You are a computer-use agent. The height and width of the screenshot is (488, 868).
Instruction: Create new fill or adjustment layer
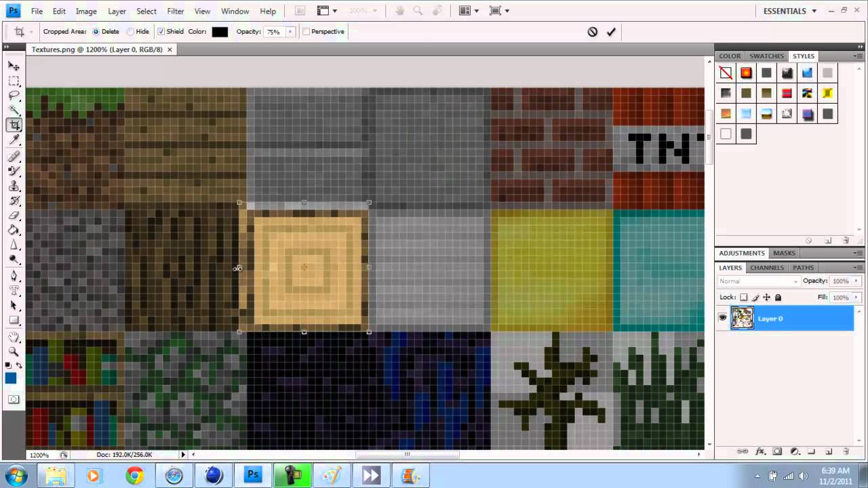(x=795, y=451)
